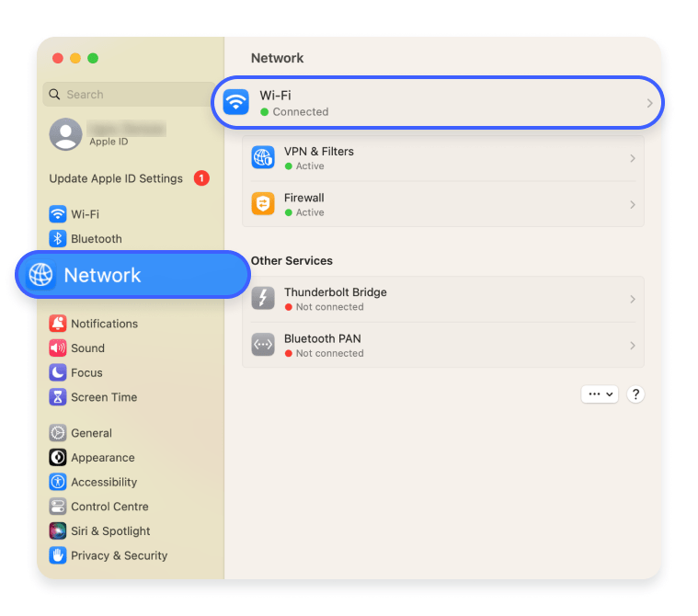698x616 pixels.
Task: Click the Privacy & Security hand icon
Action: [x=57, y=555]
